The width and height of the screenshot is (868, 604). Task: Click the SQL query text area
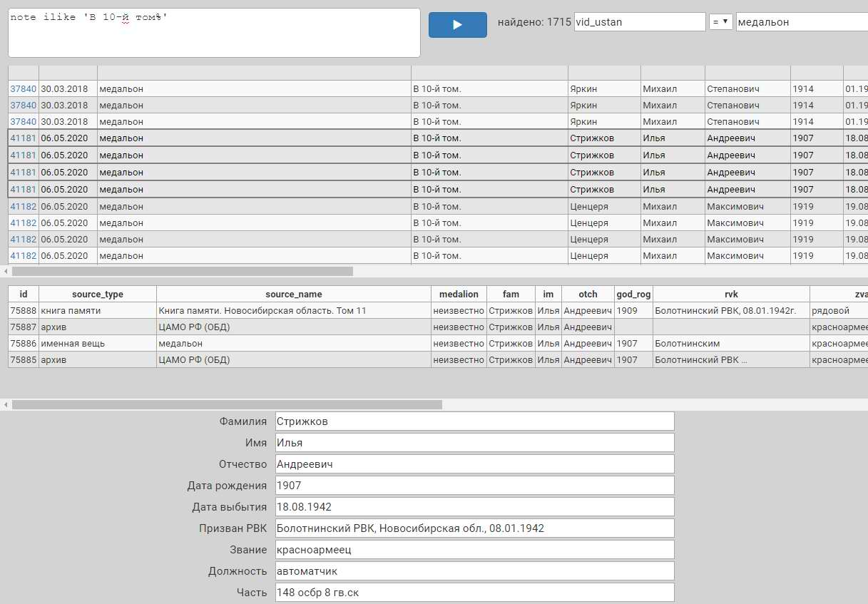pos(214,33)
